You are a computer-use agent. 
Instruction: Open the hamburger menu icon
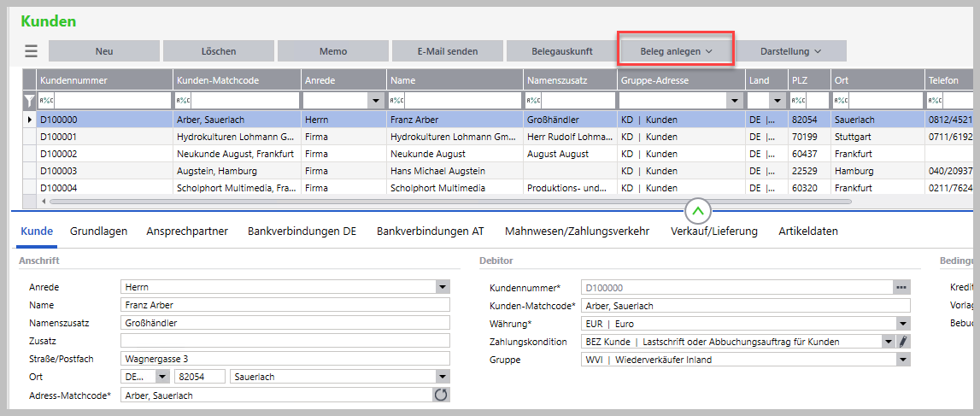(32, 51)
